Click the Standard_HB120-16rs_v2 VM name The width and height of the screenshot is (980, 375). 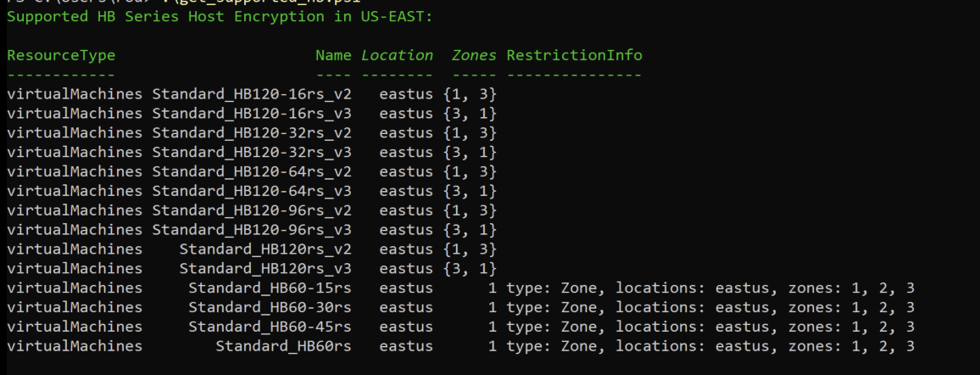click(252, 94)
